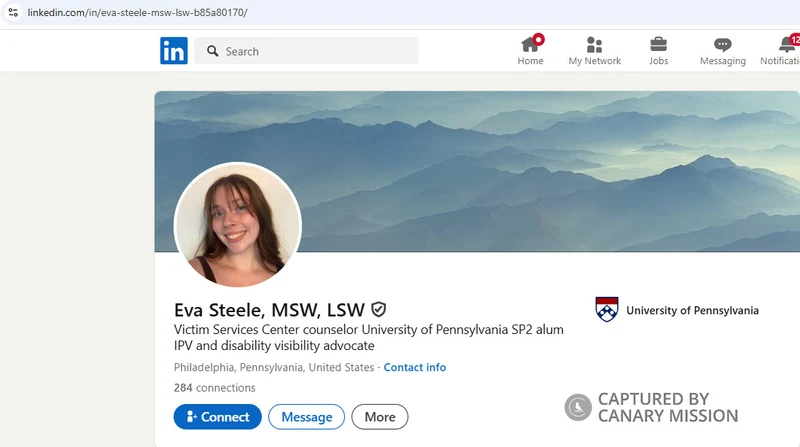Click the site info icon in address bar

click(x=13, y=12)
